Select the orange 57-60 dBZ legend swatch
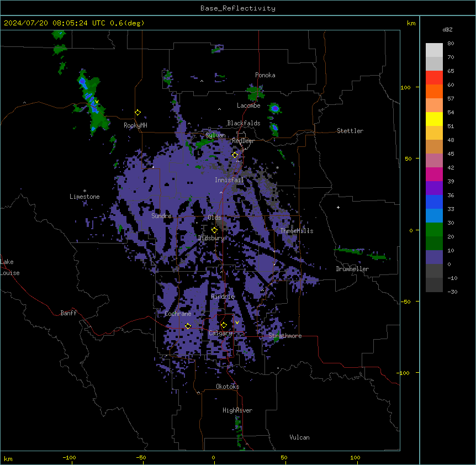The width and height of the screenshot is (476, 465). click(434, 92)
